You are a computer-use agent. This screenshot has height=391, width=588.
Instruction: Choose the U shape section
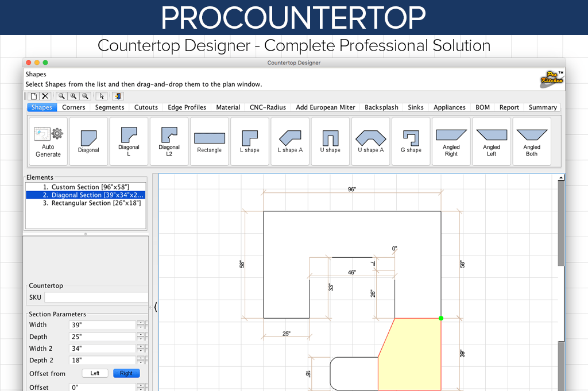(x=330, y=140)
